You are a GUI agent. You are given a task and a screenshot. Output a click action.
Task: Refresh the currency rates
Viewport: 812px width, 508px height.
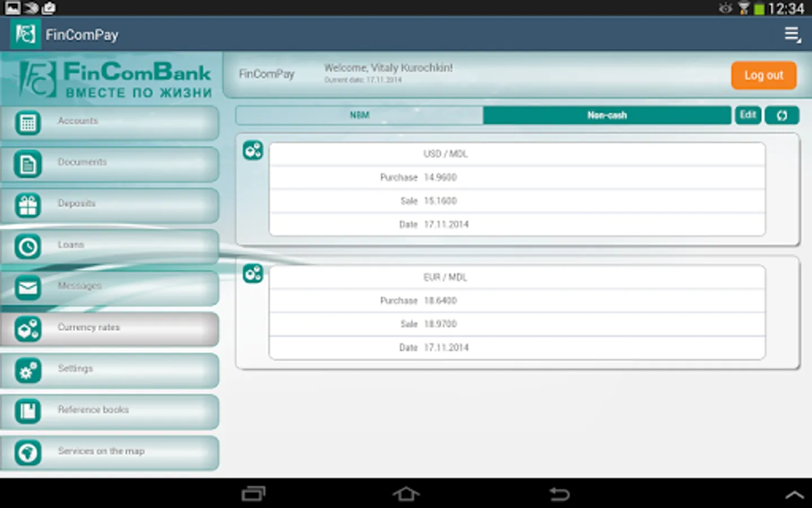point(782,115)
